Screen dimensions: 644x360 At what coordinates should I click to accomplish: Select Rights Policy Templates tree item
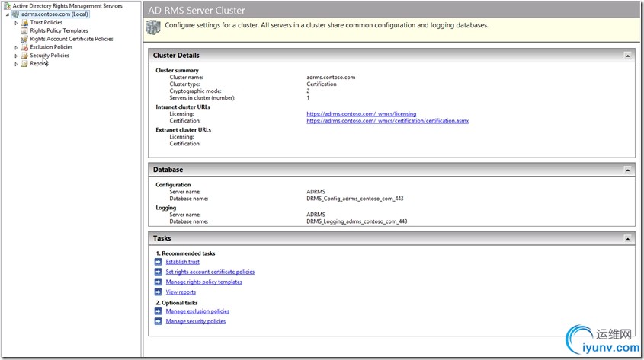(x=59, y=30)
